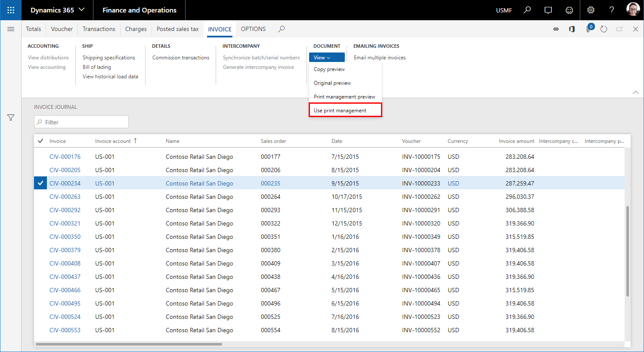The height and width of the screenshot is (352, 644).
Task: Switch to the OPTIONS tab
Action: point(253,29)
